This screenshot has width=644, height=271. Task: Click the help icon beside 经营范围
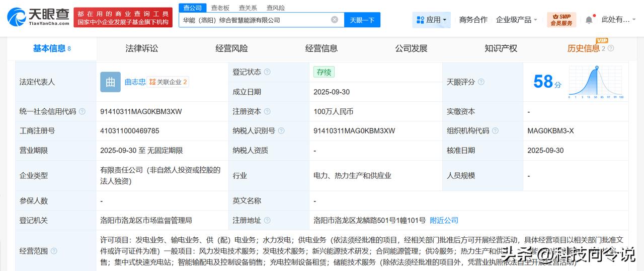[x=54, y=251]
